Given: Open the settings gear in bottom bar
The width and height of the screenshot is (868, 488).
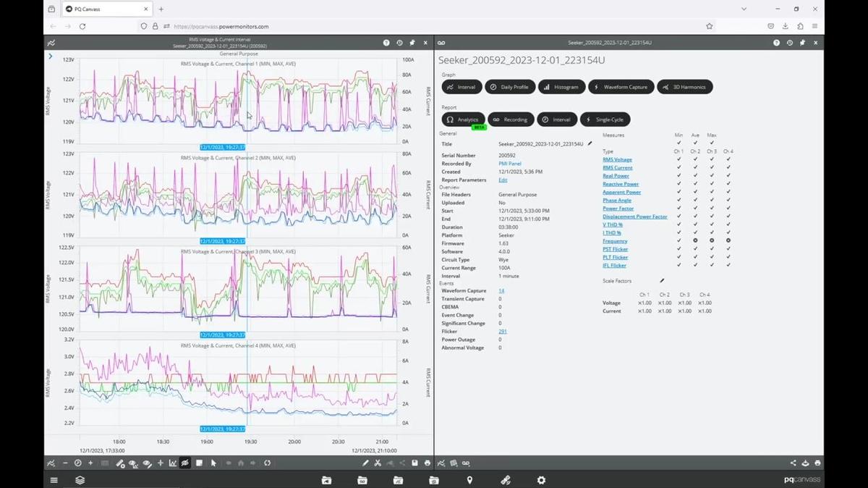Looking at the screenshot, I should pos(541,480).
